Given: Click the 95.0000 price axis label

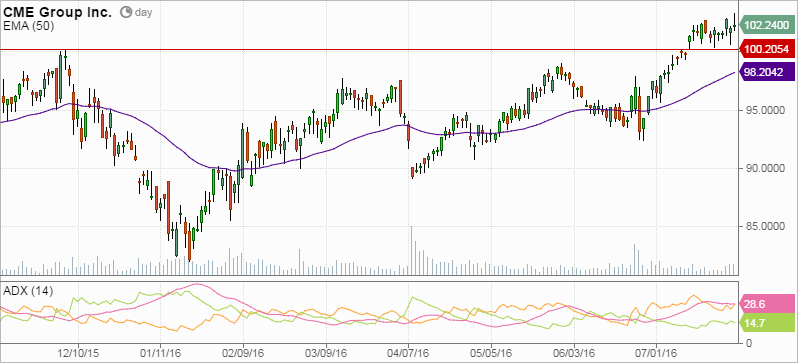Looking at the screenshot, I should 766,110.
